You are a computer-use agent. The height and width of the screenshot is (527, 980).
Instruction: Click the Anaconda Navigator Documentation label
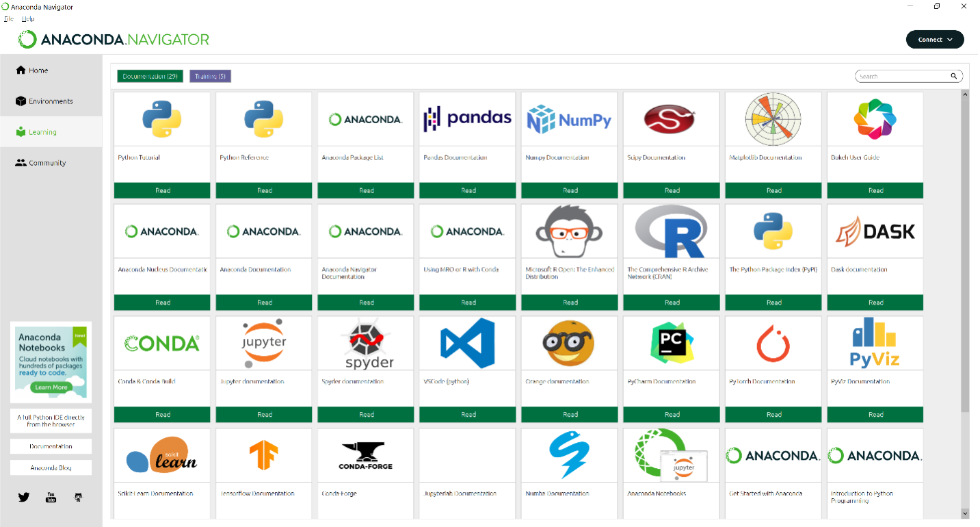pyautogui.click(x=349, y=273)
